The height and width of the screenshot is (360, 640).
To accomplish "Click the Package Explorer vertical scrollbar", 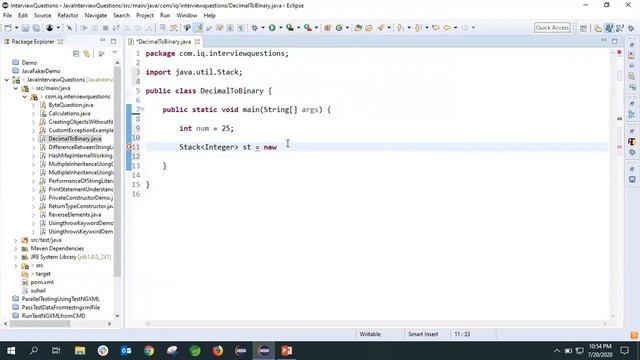I will coord(117,171).
